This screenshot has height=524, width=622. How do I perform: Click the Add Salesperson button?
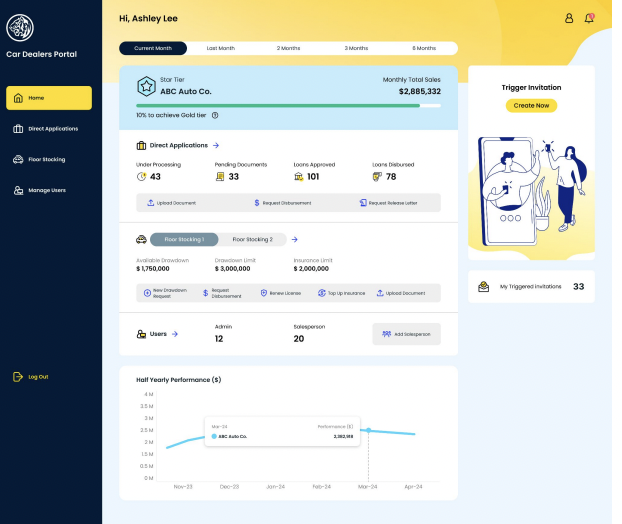point(406,334)
